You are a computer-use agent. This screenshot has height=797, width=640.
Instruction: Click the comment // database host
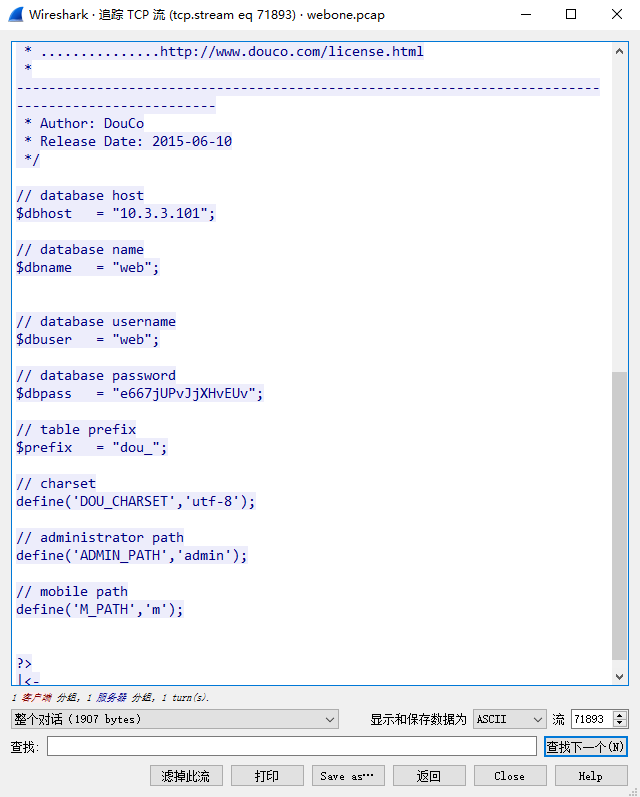[80, 196]
